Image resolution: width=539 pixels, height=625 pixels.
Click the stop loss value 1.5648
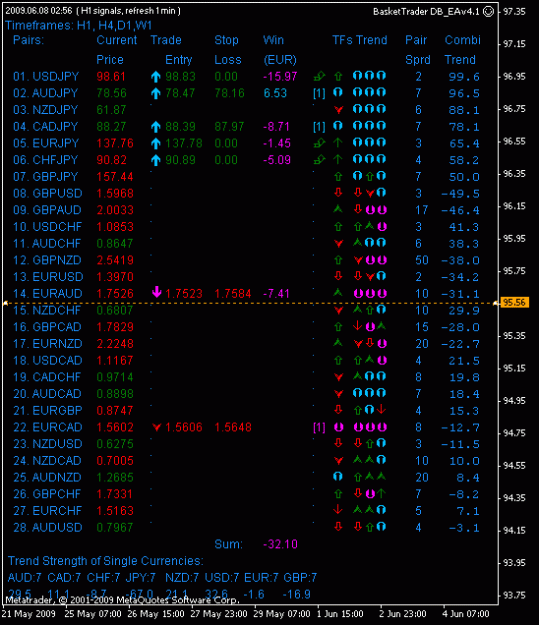tap(233, 427)
